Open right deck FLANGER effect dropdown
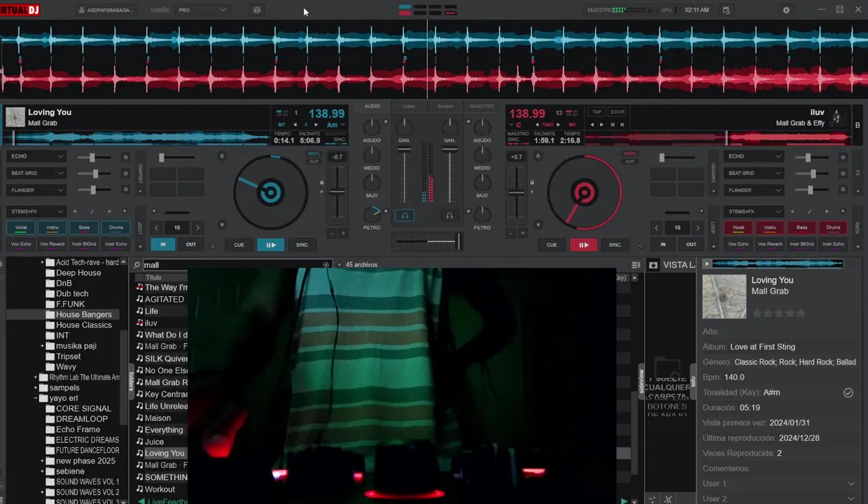Screen dimensions: 868x504 click(x=754, y=190)
